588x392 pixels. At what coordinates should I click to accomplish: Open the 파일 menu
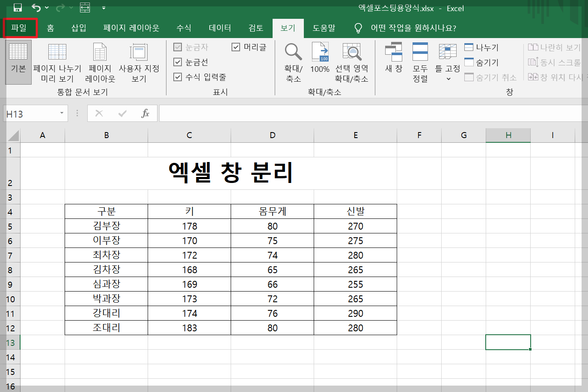click(x=20, y=28)
